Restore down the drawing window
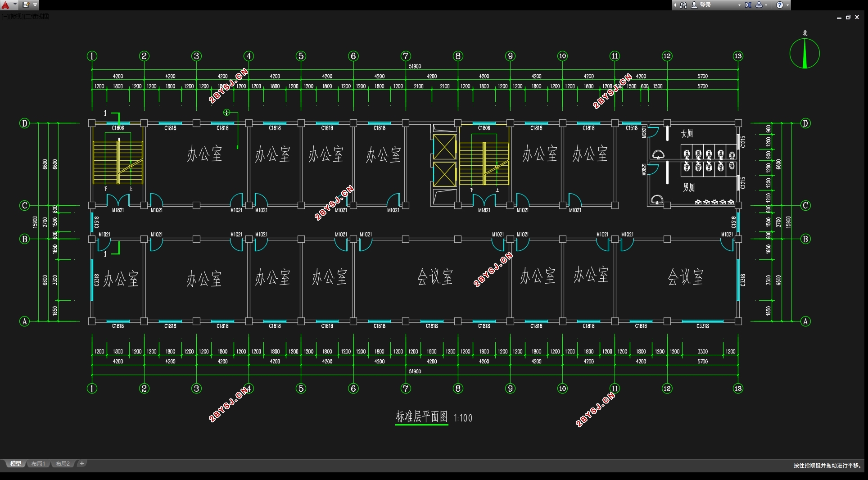868x480 pixels. [x=848, y=17]
